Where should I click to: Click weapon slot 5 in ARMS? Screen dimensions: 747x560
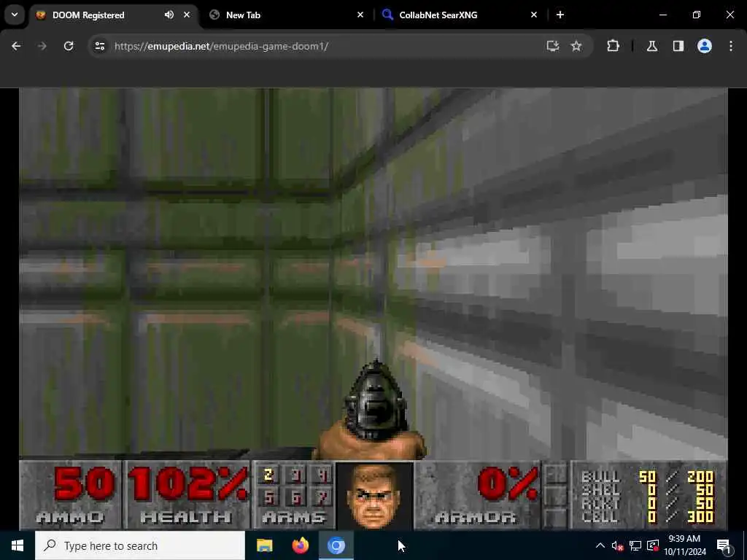(268, 497)
